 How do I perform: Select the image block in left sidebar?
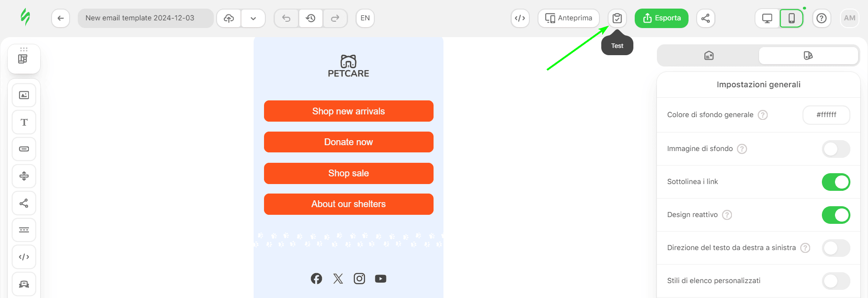click(24, 95)
